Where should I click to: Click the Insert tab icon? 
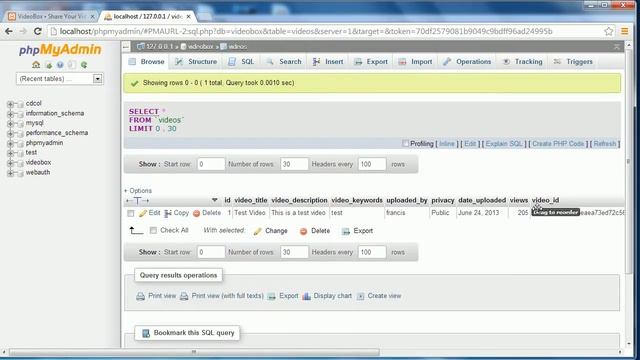tap(316, 62)
